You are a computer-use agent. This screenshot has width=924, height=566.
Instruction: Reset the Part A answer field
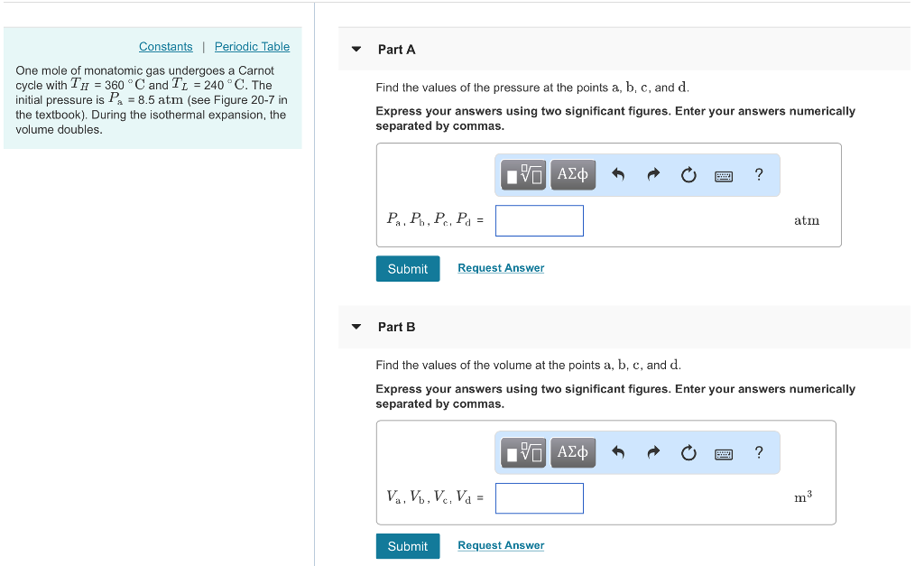click(x=688, y=174)
